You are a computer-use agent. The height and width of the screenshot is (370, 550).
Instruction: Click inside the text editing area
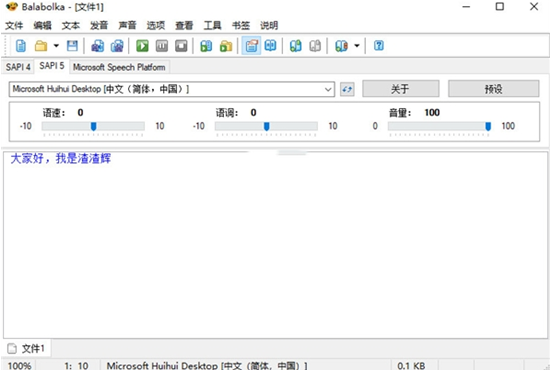pos(275,245)
